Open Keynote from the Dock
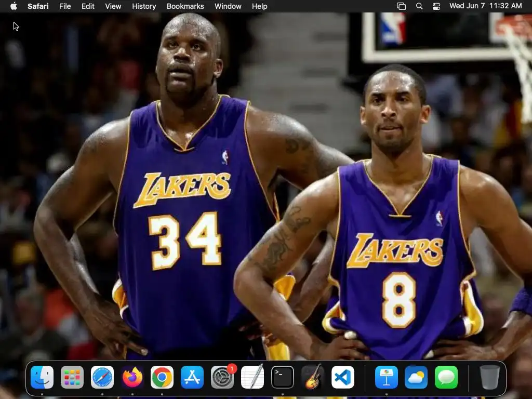Viewport: 532px width, 399px height. tap(386, 377)
